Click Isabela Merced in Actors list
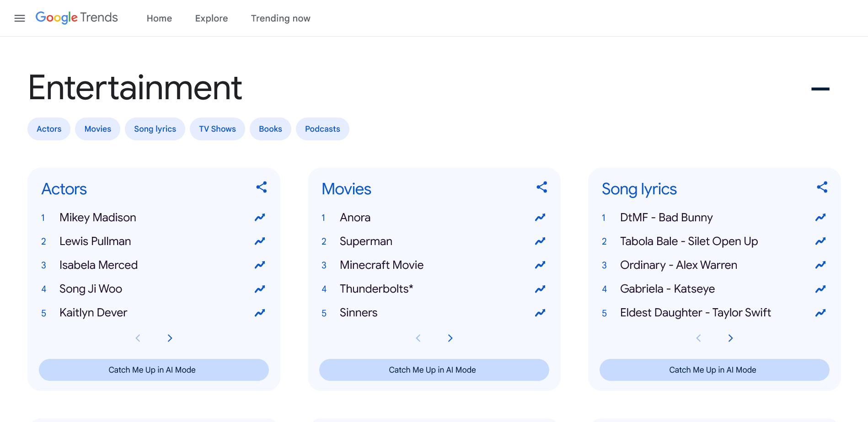Screen dimensions: 868x422 point(98,265)
